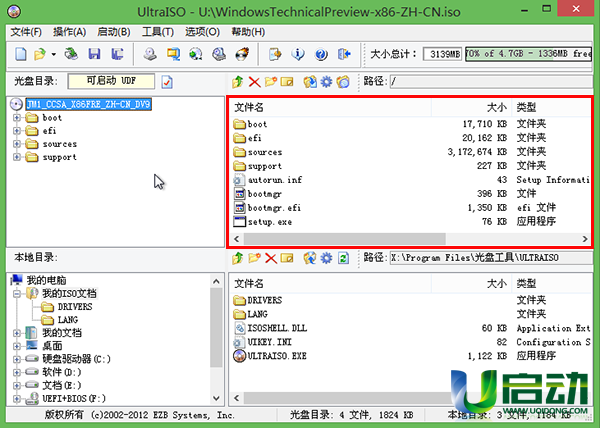Open dropdown arrow next to the Open icon
This screenshot has width=600, height=428.
tap(52, 54)
